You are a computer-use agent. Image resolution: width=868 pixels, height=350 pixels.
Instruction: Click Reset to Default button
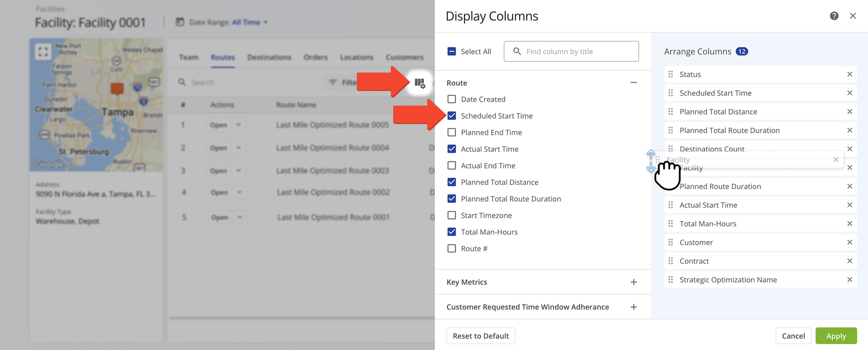[x=481, y=336]
